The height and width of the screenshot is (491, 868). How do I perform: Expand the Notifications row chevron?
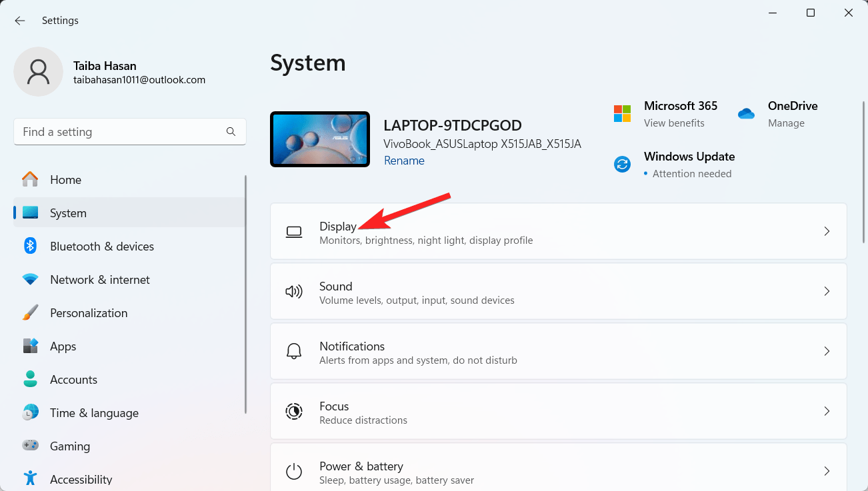827,351
